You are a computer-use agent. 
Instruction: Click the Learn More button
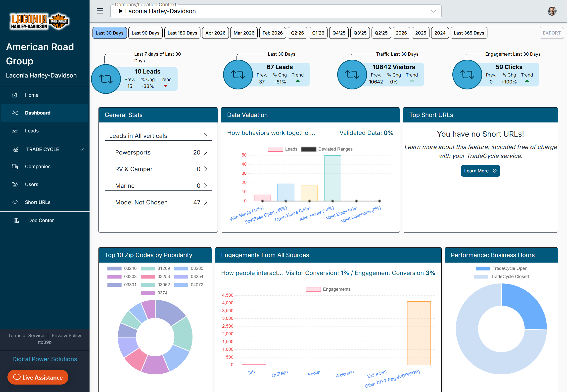480,171
